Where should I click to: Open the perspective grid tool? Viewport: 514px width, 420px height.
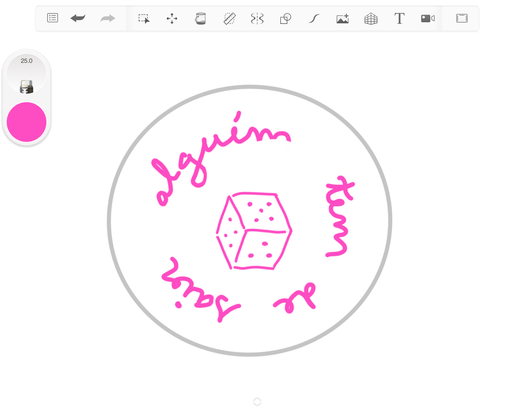point(371,19)
